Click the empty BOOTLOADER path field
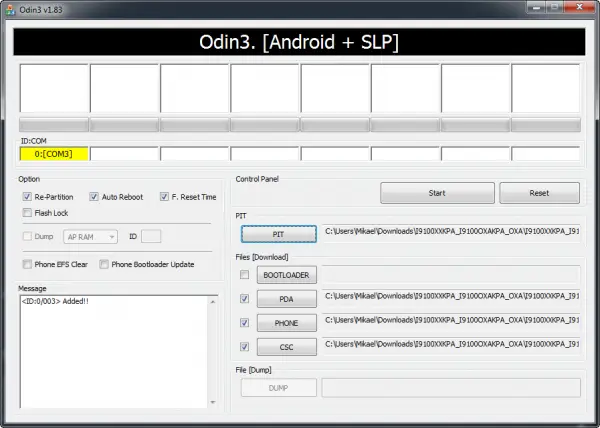This screenshot has height=428, width=600. (451, 275)
